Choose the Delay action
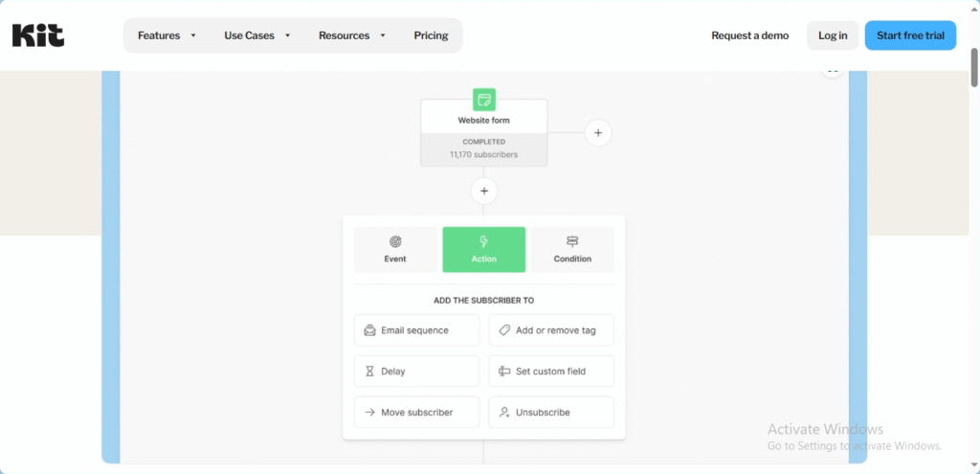This screenshot has height=474, width=980. (x=417, y=372)
